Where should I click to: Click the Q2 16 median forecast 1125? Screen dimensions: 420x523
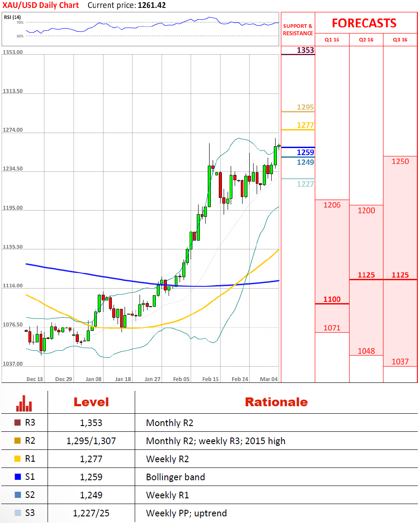coord(366,275)
